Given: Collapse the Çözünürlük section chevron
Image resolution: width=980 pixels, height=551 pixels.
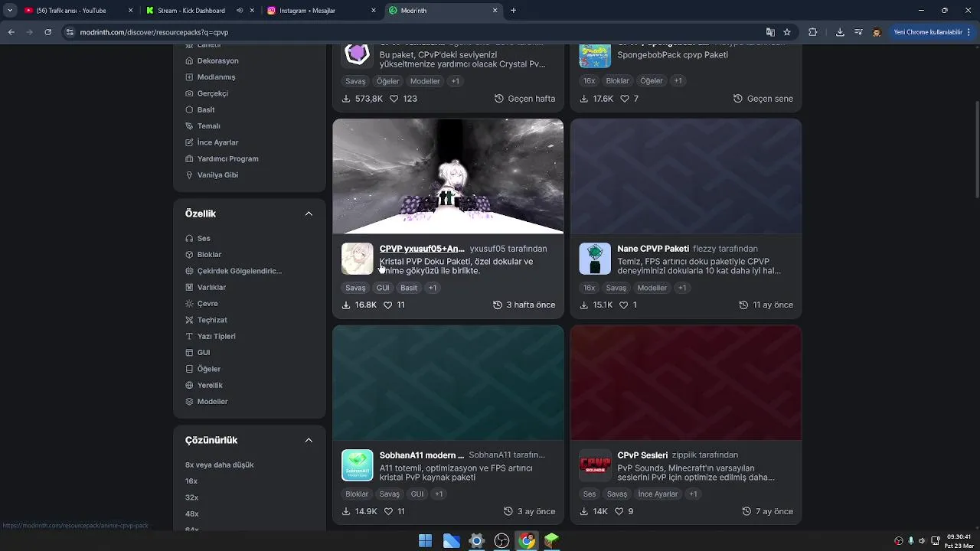Looking at the screenshot, I should tap(309, 440).
